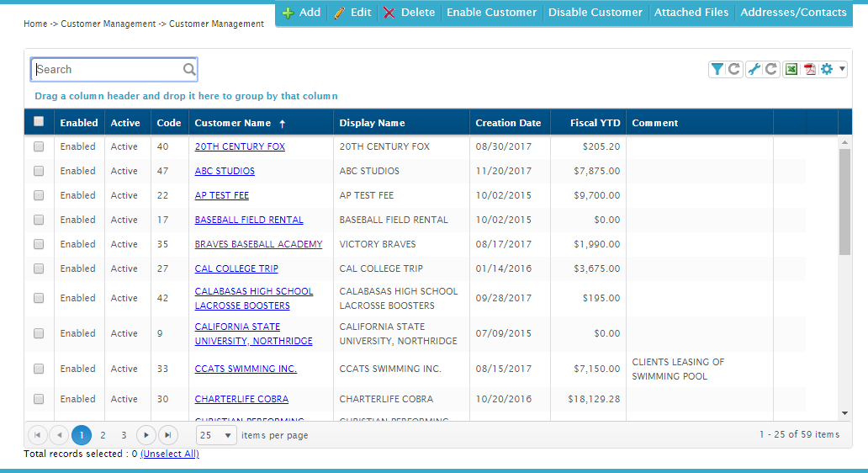Check the CCATS SWIMMING INC. checkbox

[x=39, y=369]
